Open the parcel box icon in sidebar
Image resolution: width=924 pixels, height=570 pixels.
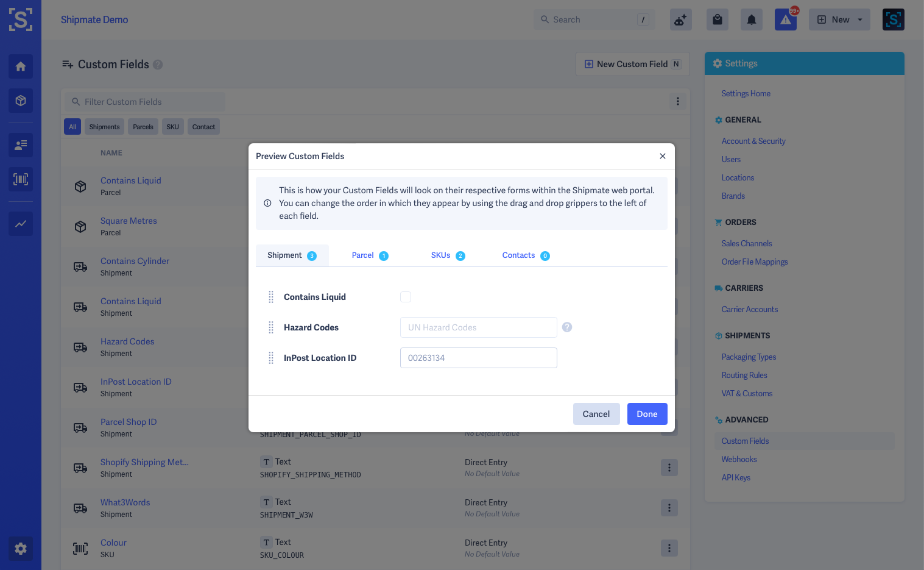click(x=21, y=101)
